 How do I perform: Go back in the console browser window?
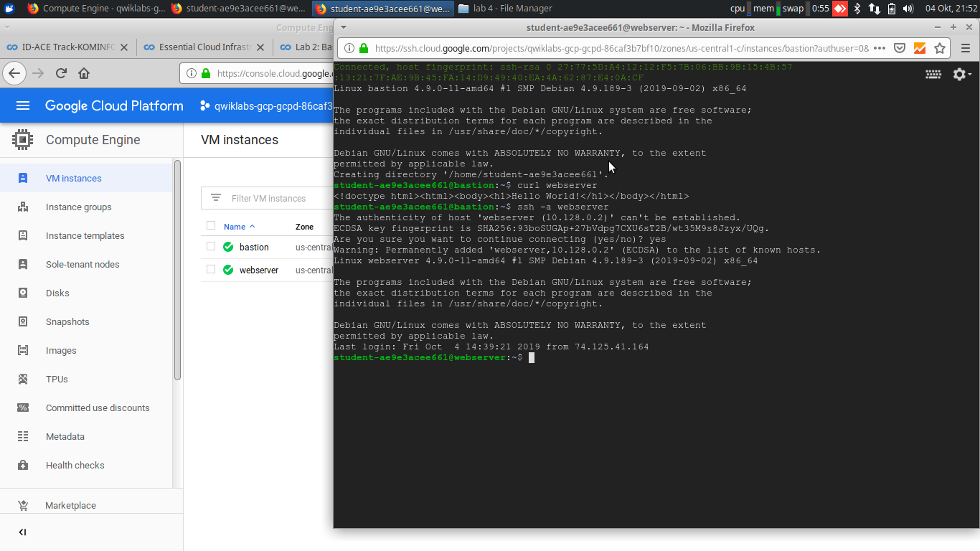point(14,73)
